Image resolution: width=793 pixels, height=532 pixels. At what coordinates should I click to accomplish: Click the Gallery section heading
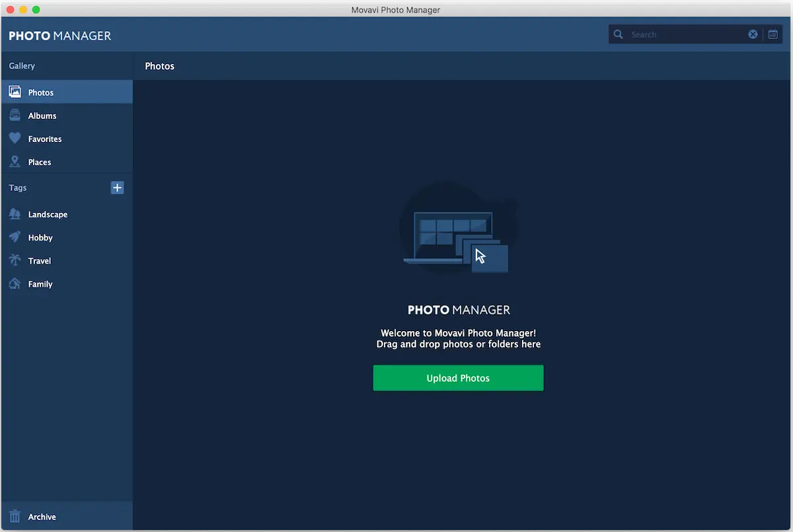[22, 66]
